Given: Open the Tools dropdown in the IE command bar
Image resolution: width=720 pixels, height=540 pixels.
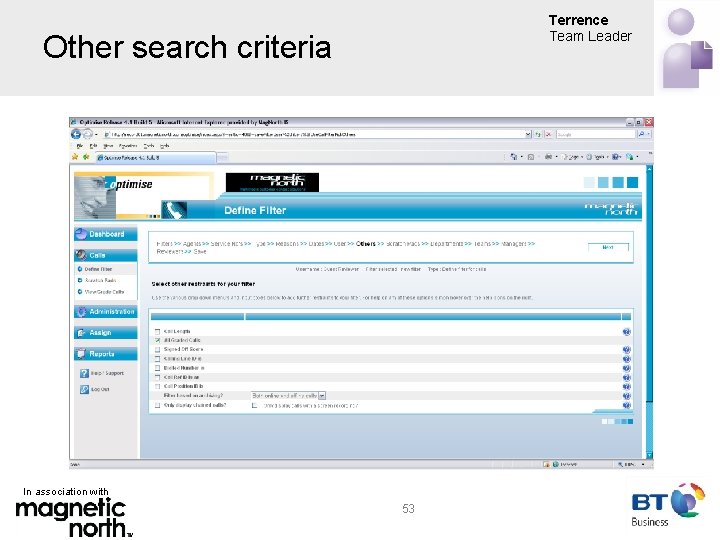Looking at the screenshot, I should pyautogui.click(x=598, y=157).
